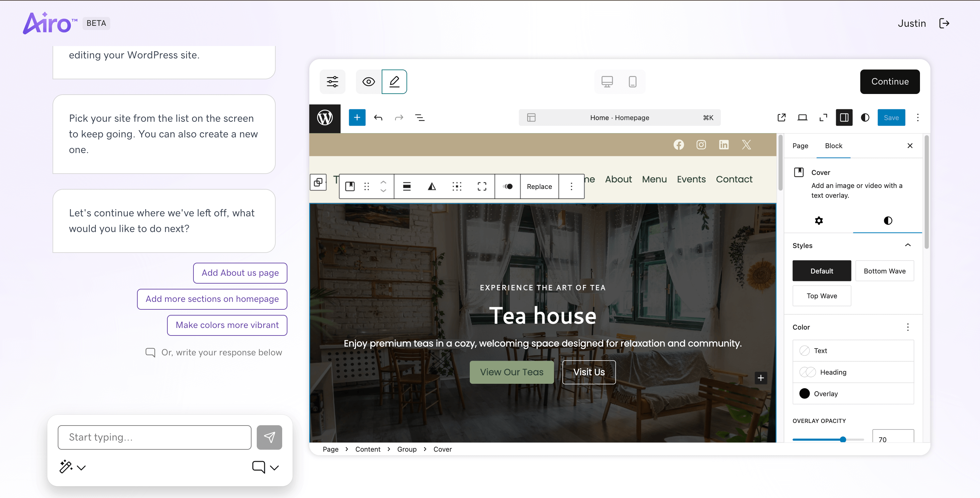Click the Replace button in the block toolbar
This screenshot has height=498, width=980.
539,186
